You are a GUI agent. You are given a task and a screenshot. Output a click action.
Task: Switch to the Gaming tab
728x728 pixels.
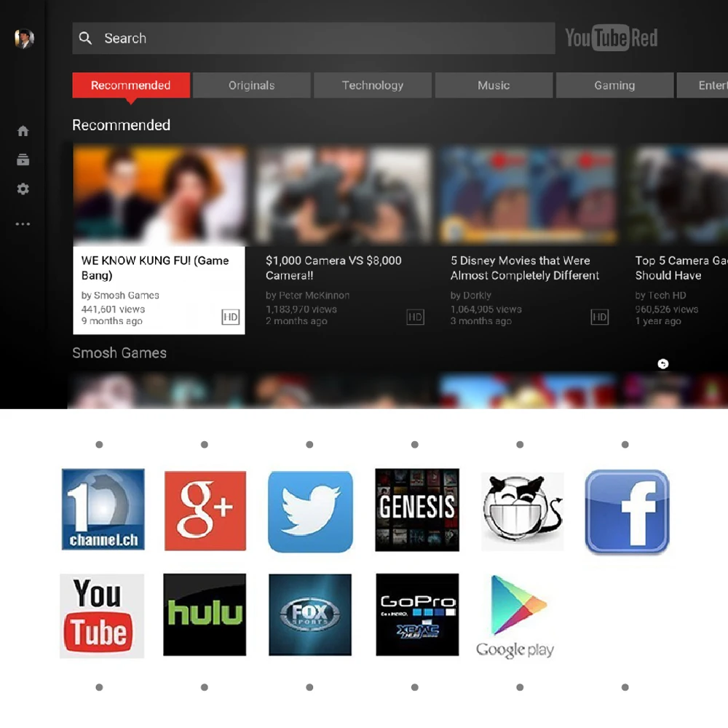tap(614, 85)
